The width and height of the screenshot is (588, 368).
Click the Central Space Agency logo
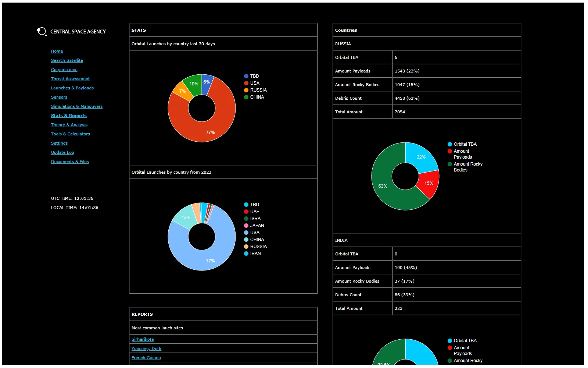click(x=41, y=31)
